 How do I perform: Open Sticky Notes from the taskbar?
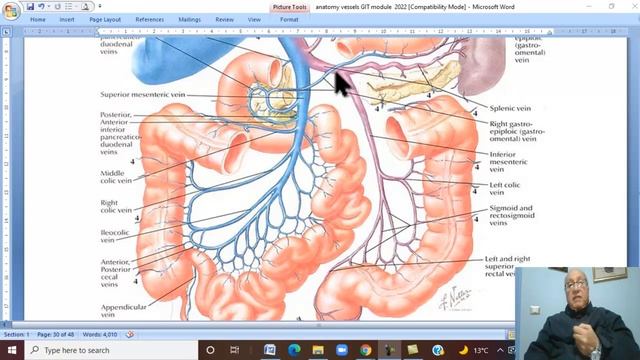(x=413, y=350)
